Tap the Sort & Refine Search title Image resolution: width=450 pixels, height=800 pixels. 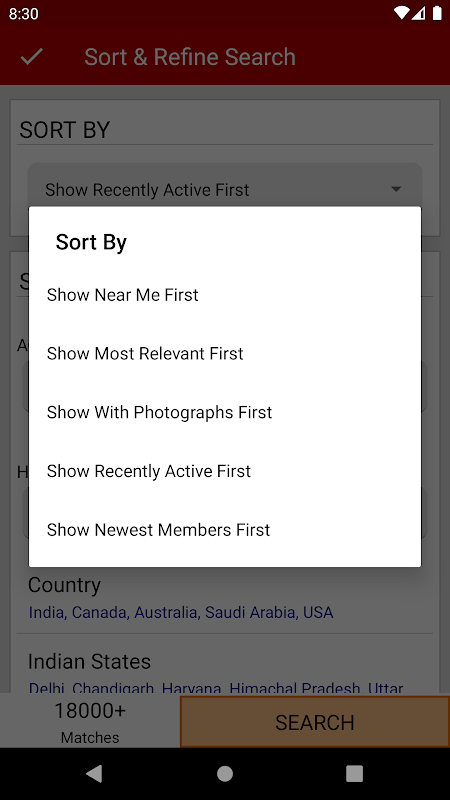190,57
